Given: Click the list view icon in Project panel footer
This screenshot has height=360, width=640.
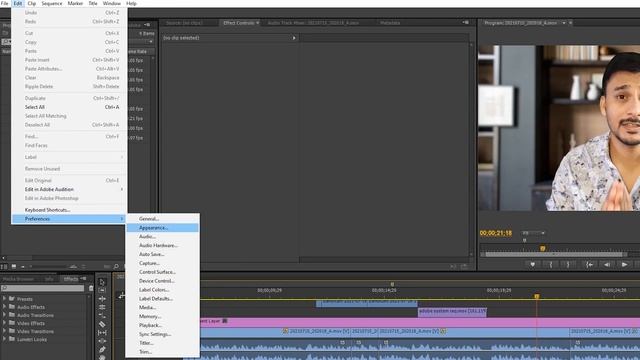Looking at the screenshot, I should [x=4, y=267].
